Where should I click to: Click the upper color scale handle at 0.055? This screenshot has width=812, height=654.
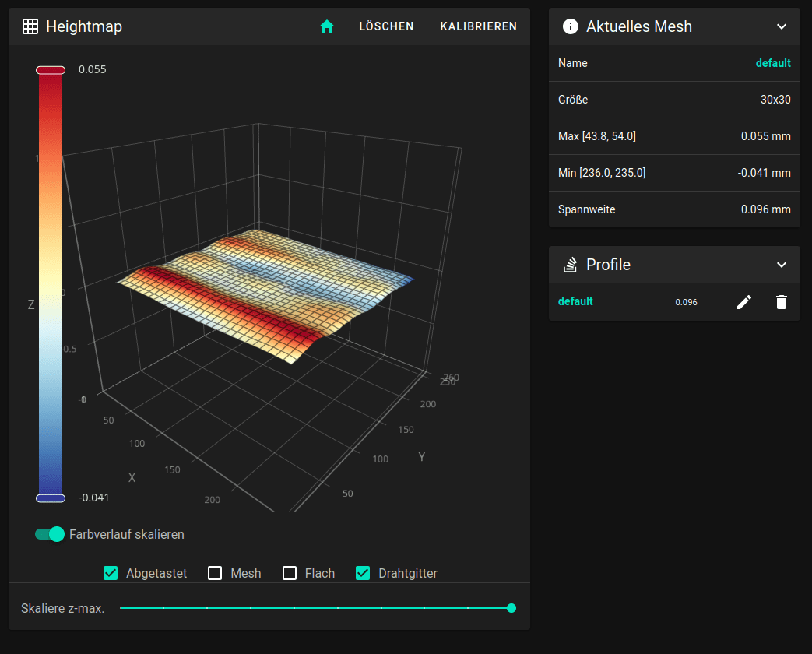click(x=51, y=70)
